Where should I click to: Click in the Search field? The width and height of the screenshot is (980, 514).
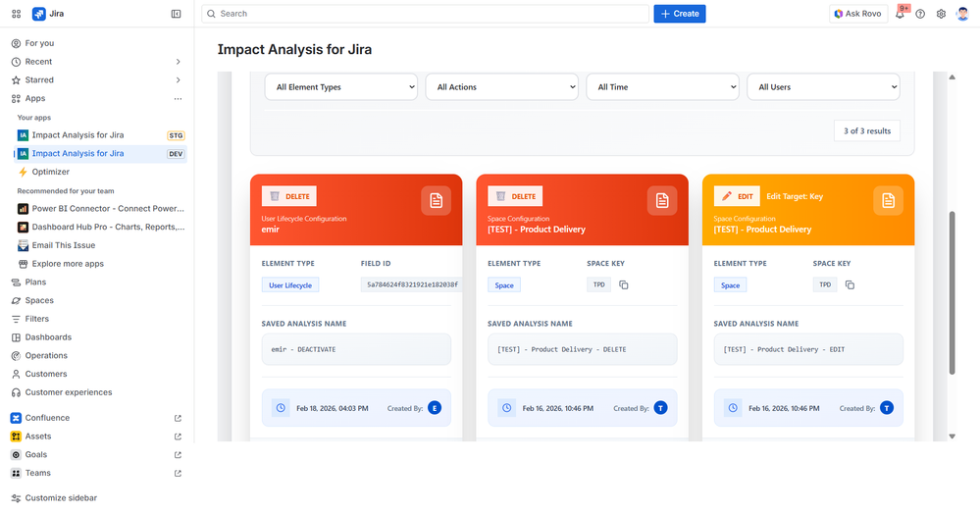pos(425,14)
